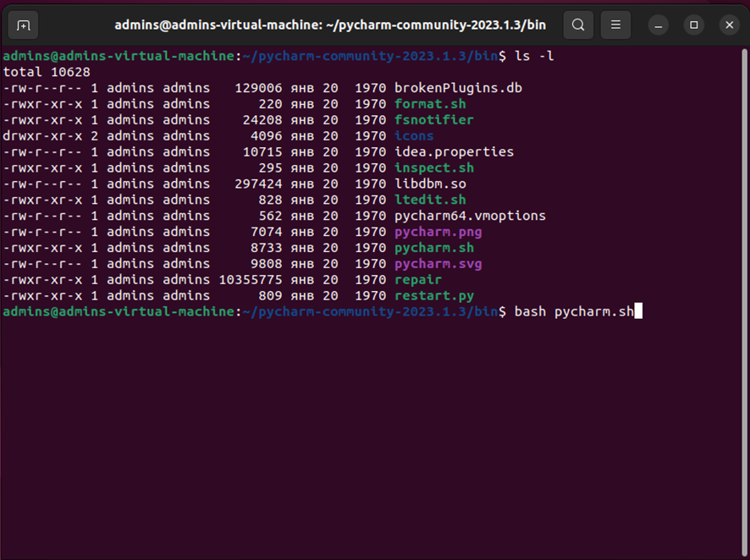Open the terminal search
Screen dimensions: 750x560
pyautogui.click(x=578, y=25)
